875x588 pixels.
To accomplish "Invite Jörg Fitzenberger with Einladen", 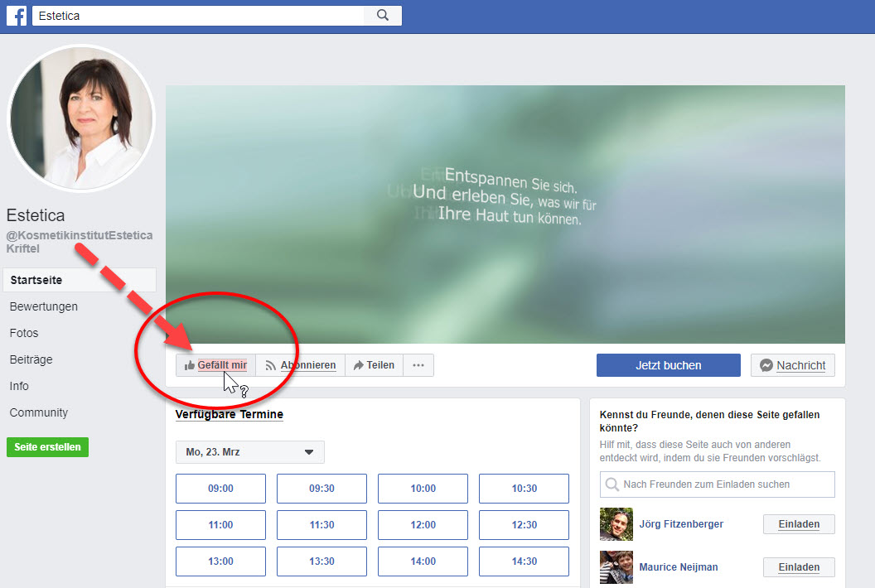I will pos(799,524).
